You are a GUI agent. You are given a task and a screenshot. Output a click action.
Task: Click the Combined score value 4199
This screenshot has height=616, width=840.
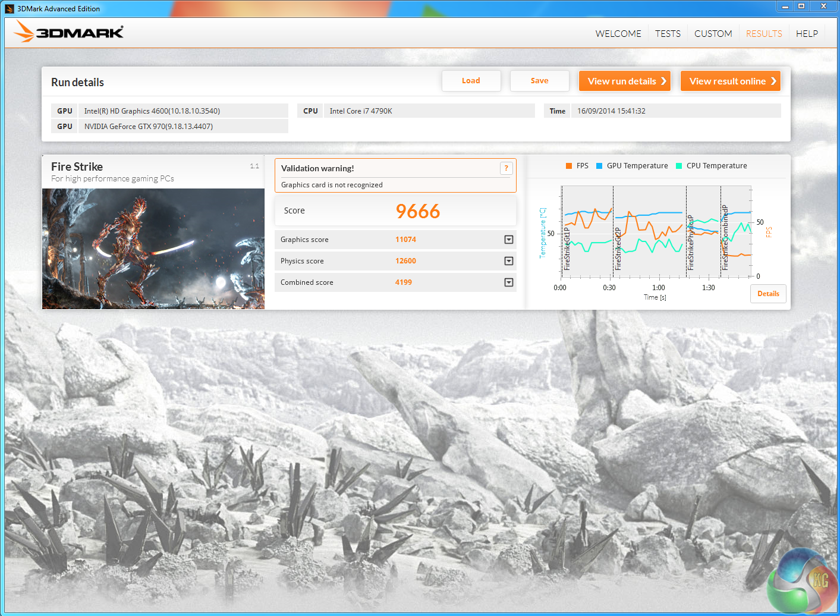click(404, 282)
